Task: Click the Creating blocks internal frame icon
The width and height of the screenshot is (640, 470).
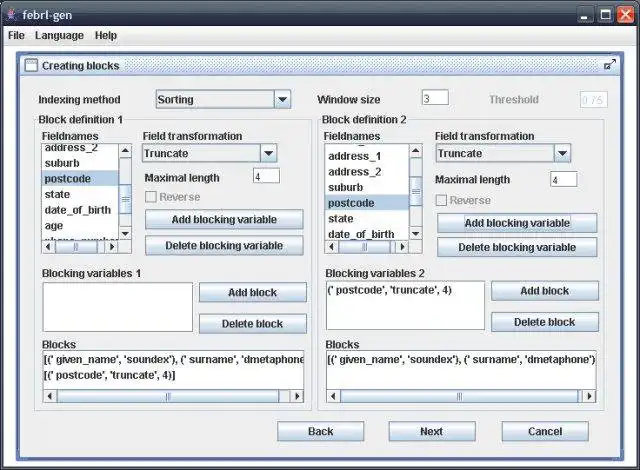Action: pyautogui.click(x=31, y=65)
